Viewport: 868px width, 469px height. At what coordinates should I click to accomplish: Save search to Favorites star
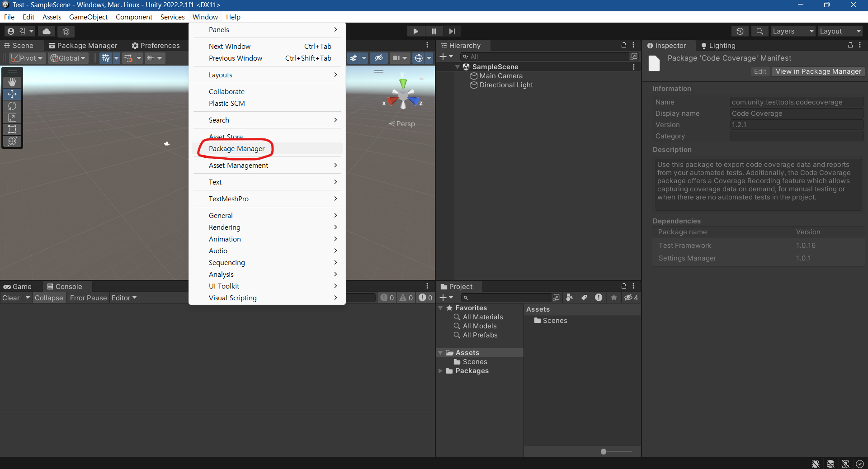coord(614,297)
